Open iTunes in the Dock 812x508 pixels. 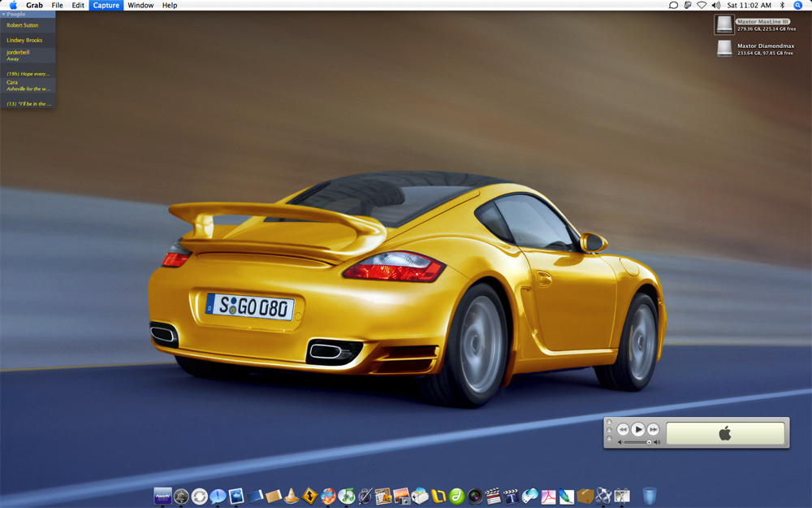(347, 496)
